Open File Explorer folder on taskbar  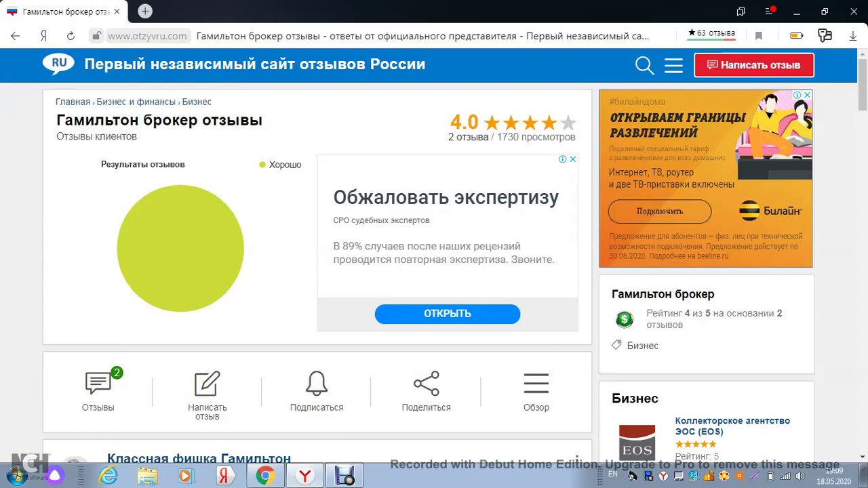point(147,476)
